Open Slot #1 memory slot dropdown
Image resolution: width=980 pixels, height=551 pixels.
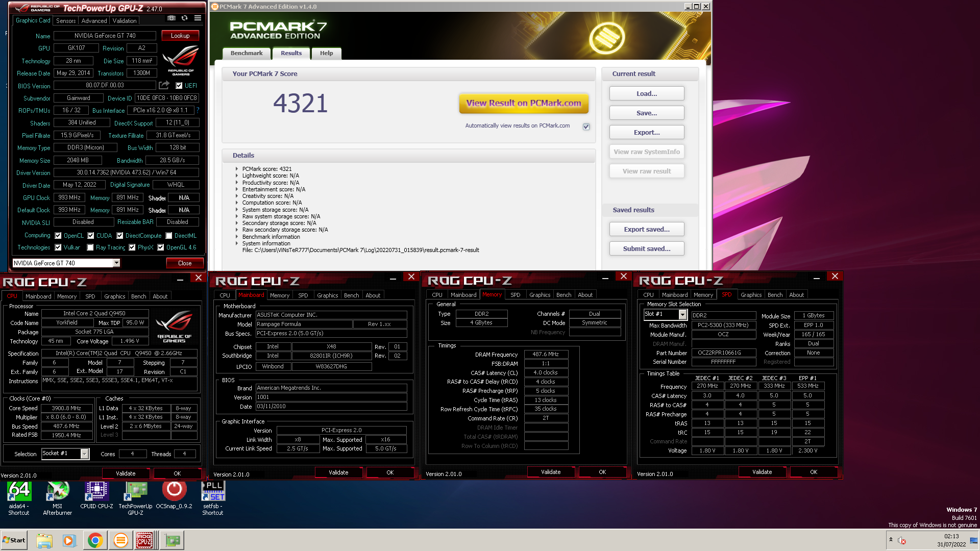tap(682, 314)
